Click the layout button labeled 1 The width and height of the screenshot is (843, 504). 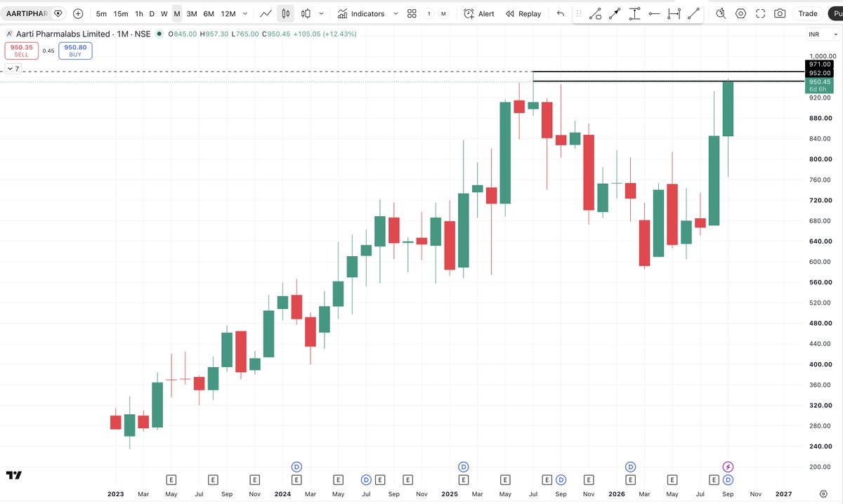click(429, 13)
